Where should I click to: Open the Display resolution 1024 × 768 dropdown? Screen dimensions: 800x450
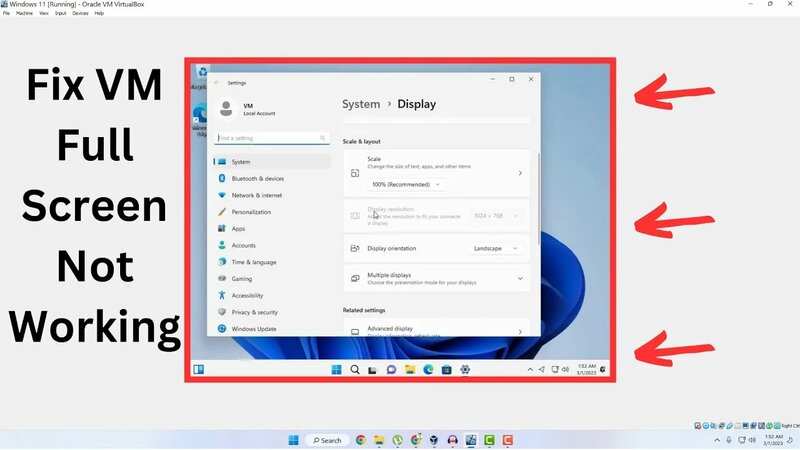(x=495, y=216)
